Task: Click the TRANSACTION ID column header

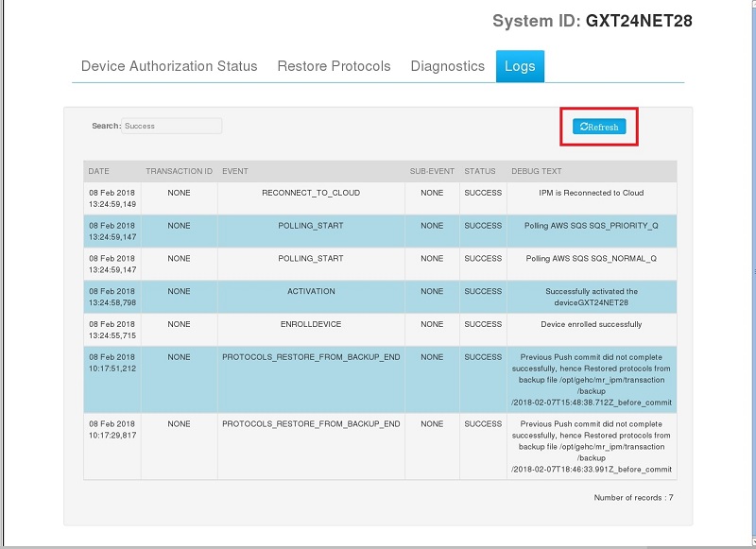Action: pyautogui.click(x=179, y=172)
